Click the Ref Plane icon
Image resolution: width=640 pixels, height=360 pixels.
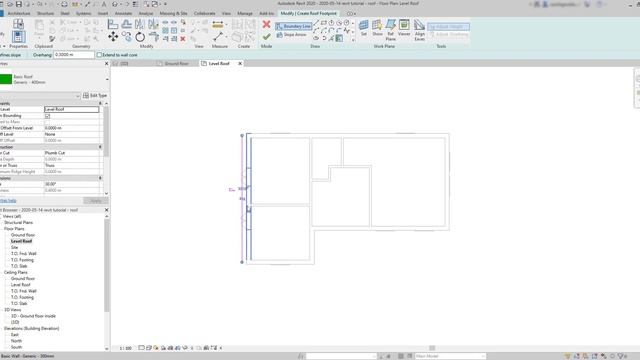click(391, 29)
